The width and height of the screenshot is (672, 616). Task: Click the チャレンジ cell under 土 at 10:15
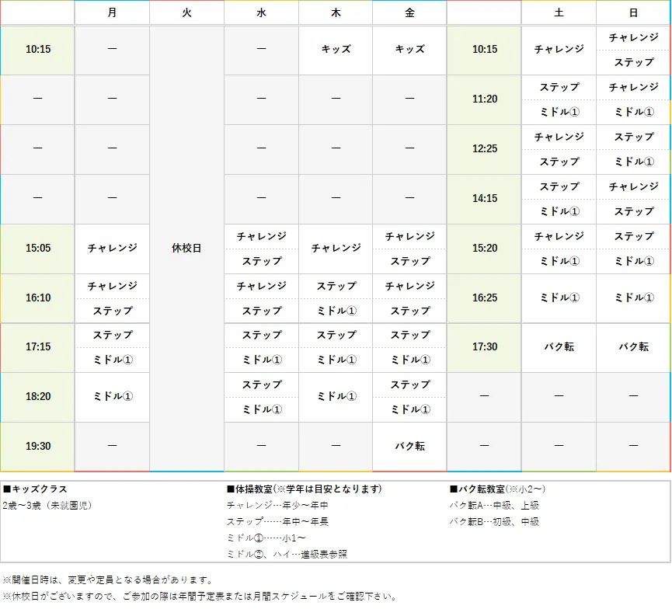point(558,50)
